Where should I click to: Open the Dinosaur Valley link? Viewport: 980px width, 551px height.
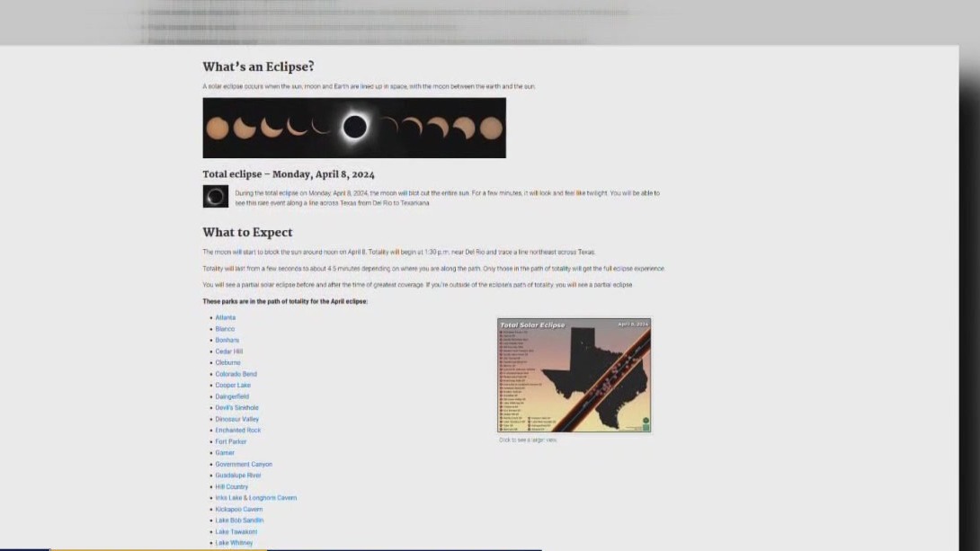(236, 419)
